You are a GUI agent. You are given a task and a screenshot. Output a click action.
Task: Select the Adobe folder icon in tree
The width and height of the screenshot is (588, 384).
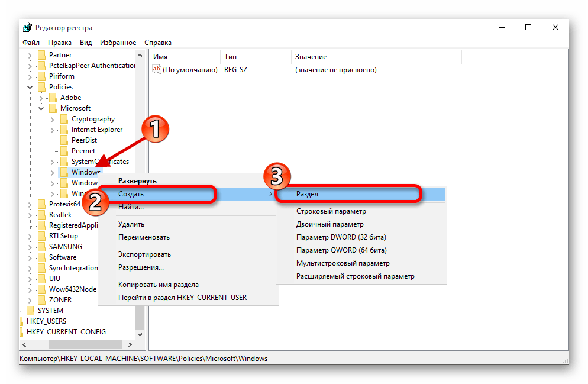pyautogui.click(x=53, y=98)
